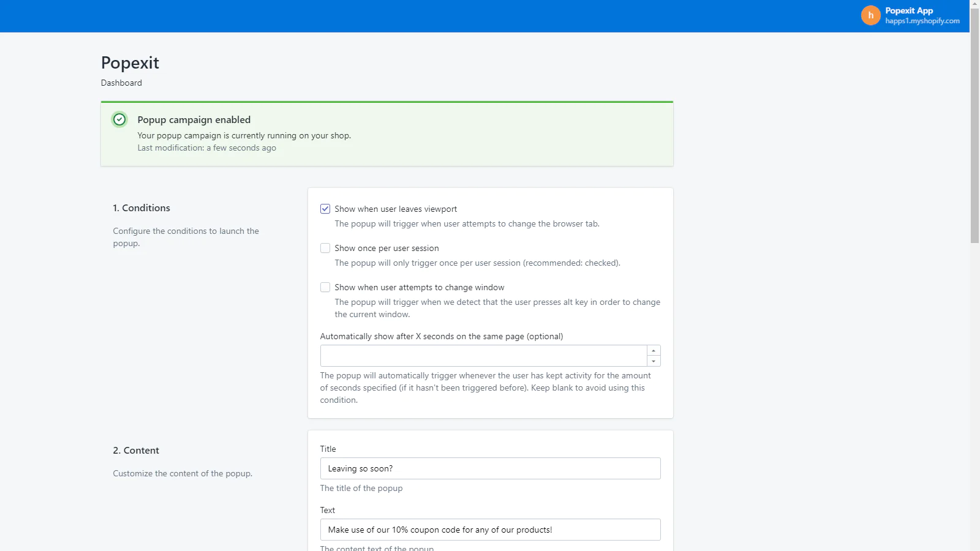Click the Title field 'Leaving so soon?'

490,468
